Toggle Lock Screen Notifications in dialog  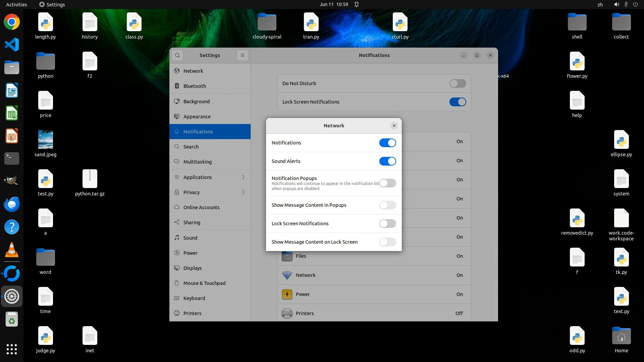point(387,224)
